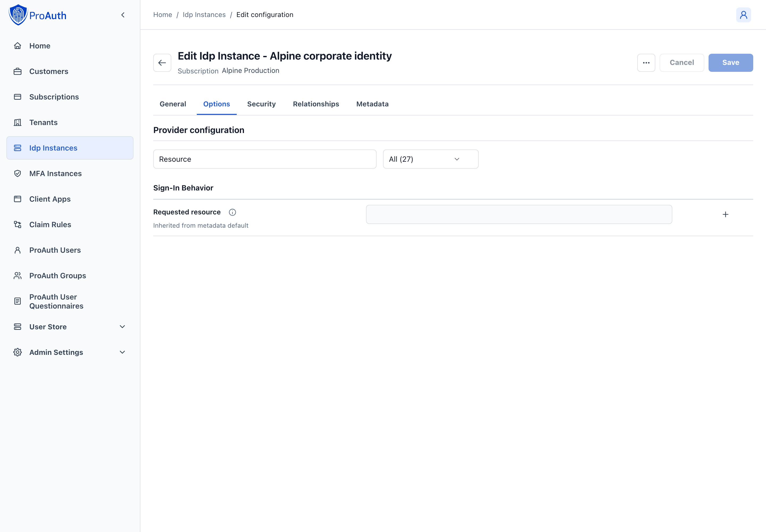
Task: Follow the Home breadcrumb link
Action: tap(163, 15)
